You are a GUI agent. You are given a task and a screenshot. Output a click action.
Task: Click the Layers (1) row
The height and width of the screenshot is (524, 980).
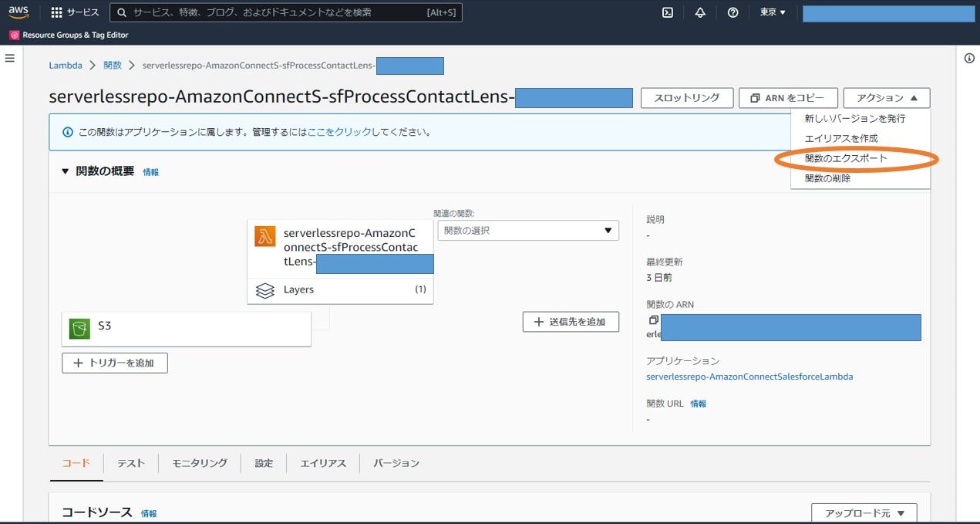pyautogui.click(x=340, y=290)
